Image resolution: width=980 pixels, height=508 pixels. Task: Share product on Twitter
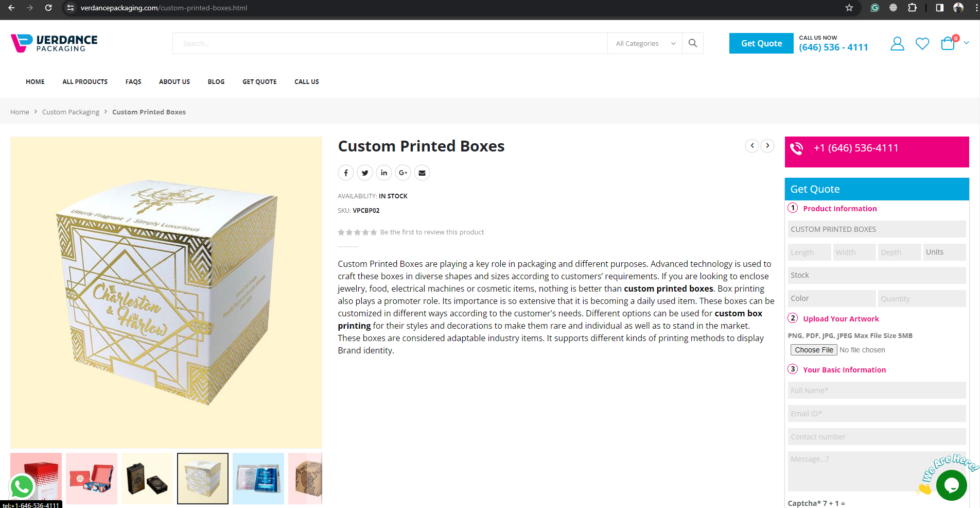[x=365, y=173]
